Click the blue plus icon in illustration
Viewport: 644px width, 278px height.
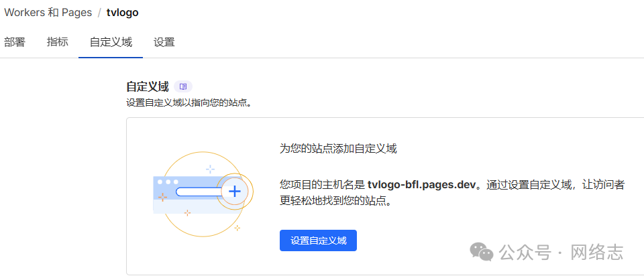coord(234,192)
